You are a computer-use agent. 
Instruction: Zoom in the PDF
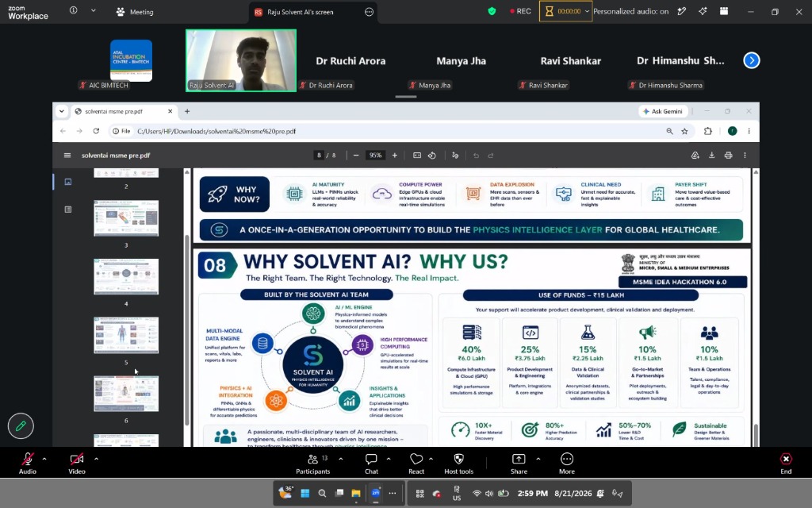click(395, 156)
